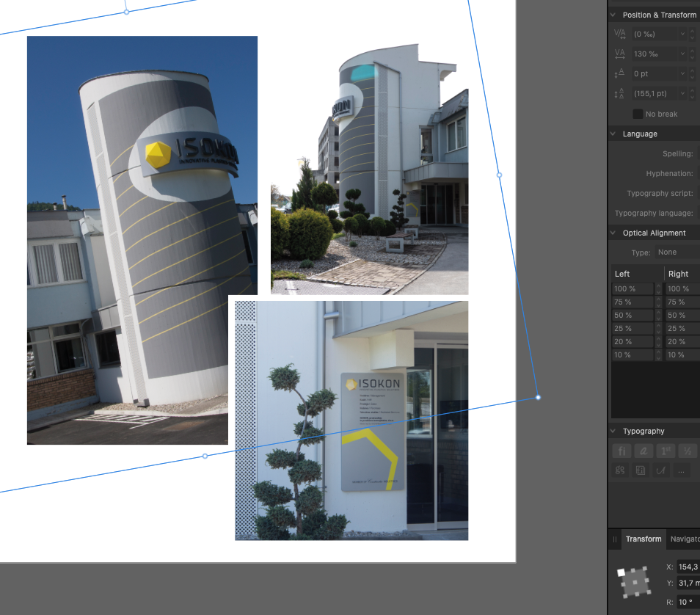The image size is (700, 615).
Task: Open the tracking 130 ‰ dropdown
Action: tap(682, 54)
